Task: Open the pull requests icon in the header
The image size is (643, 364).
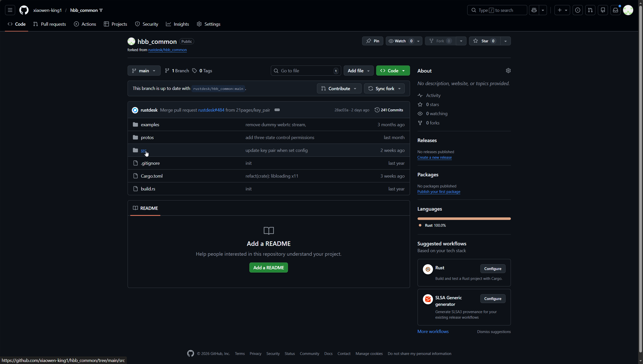Action: point(590,10)
